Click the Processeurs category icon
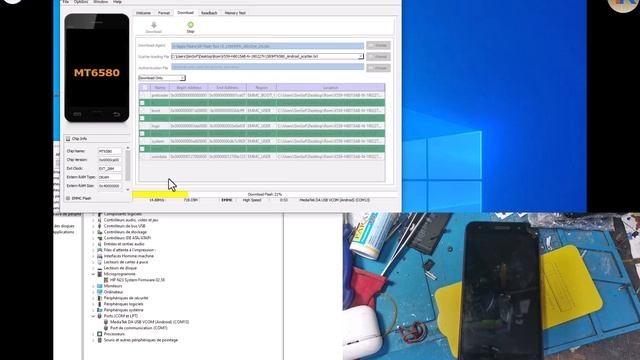The image size is (640, 360). [x=99, y=334]
